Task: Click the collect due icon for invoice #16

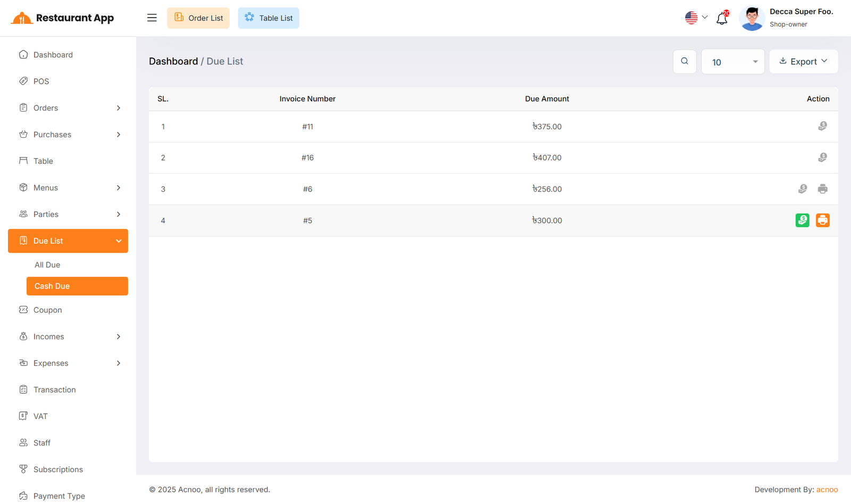Action: pyautogui.click(x=822, y=157)
